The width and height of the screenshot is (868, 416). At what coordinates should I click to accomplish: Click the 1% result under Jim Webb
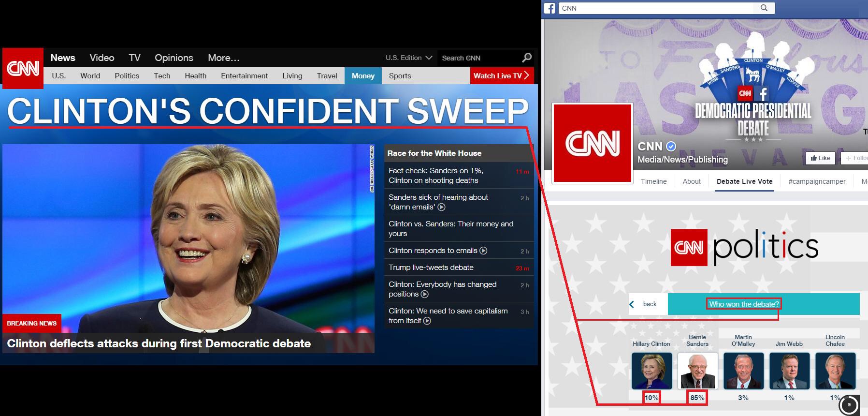coord(789,398)
